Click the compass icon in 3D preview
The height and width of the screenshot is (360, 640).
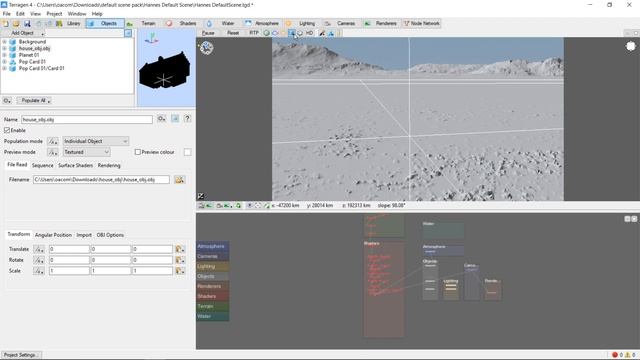tap(207, 48)
